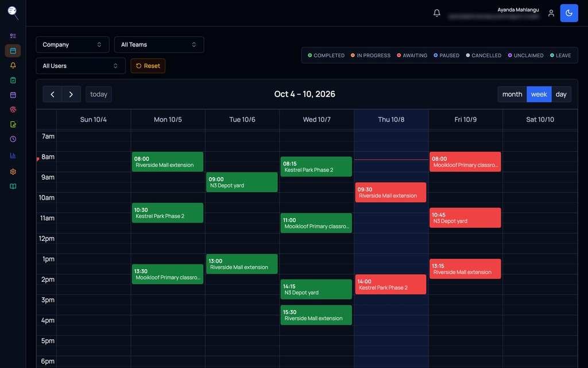
Task: Open the blue bar chart icon
Action: tap(13, 155)
